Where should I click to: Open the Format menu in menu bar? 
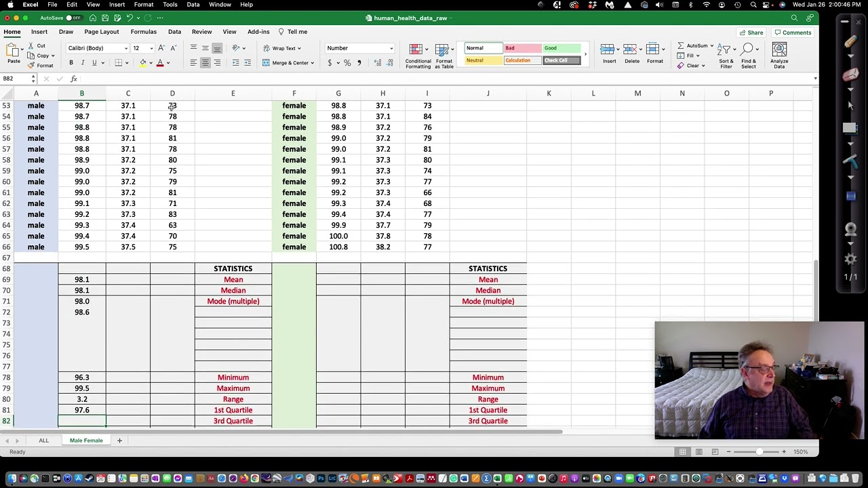(144, 5)
